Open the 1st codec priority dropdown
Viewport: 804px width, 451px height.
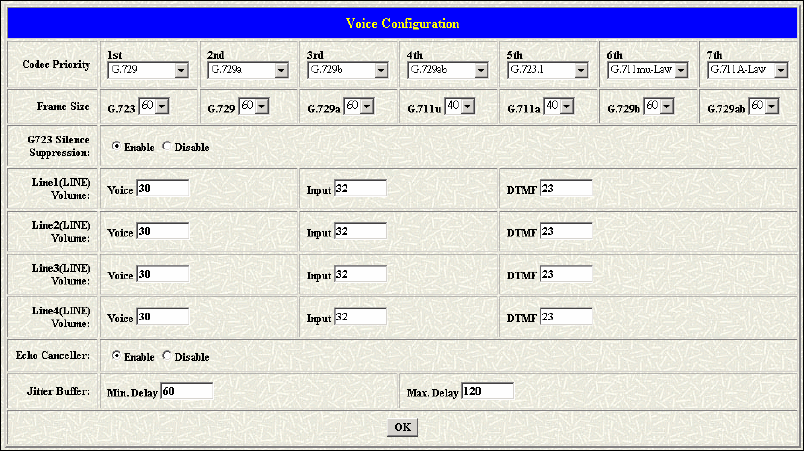(148, 71)
